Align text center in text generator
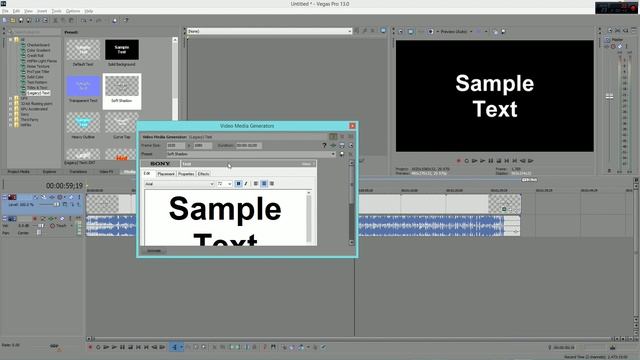Screen dimensions: 640x360 click(264, 184)
